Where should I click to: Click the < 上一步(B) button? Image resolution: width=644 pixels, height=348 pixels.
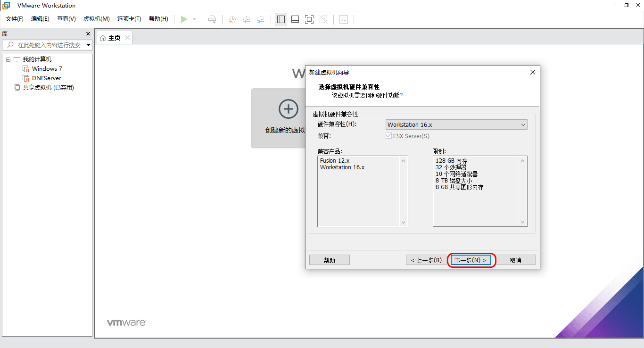[426, 260]
